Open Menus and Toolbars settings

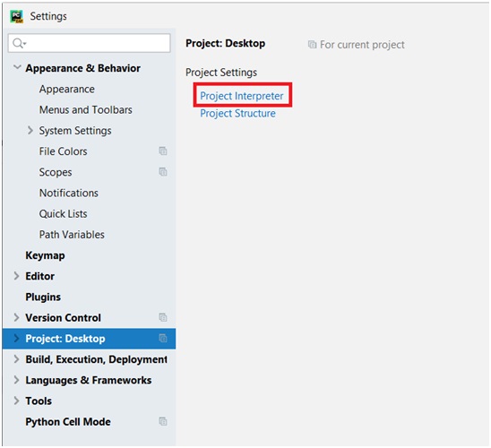pyautogui.click(x=86, y=110)
